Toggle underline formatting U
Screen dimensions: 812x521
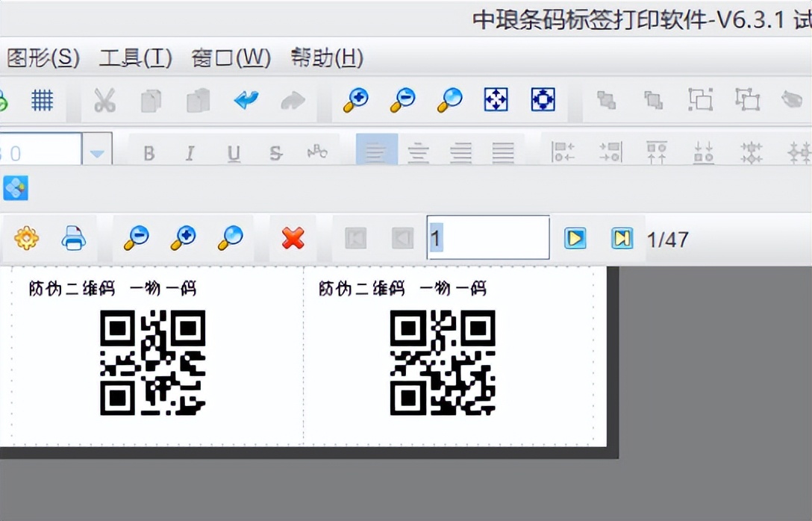click(234, 153)
